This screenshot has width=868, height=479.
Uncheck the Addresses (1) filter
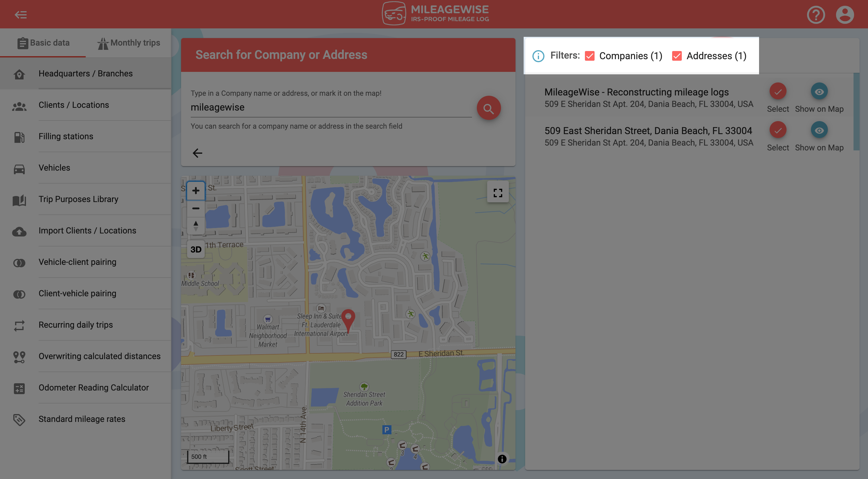(677, 56)
